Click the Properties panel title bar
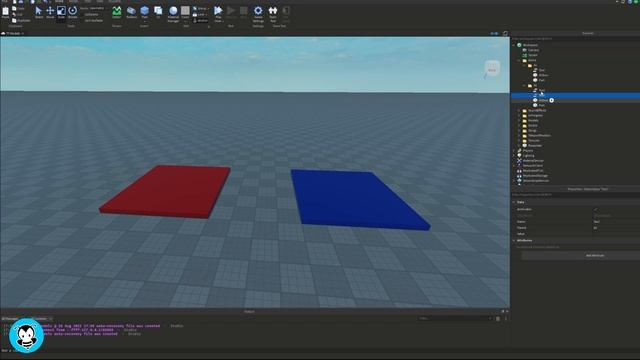The height and width of the screenshot is (360, 640). (576, 189)
